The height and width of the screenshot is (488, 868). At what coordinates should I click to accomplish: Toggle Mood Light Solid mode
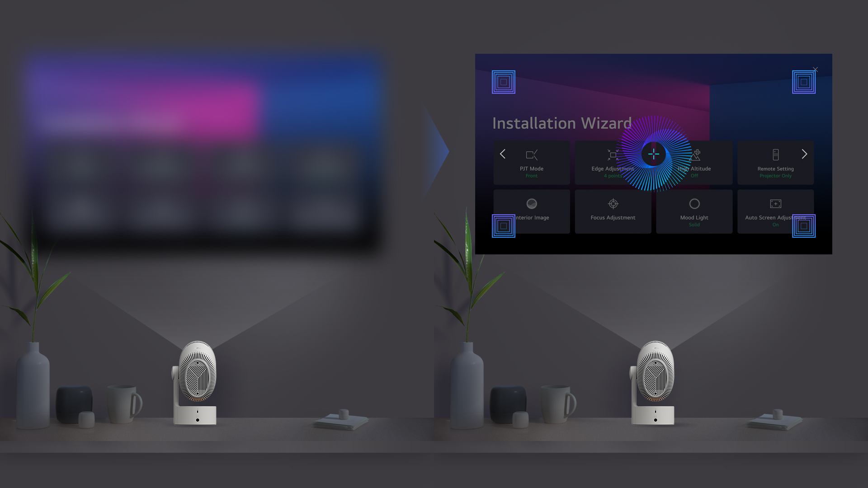pos(694,211)
